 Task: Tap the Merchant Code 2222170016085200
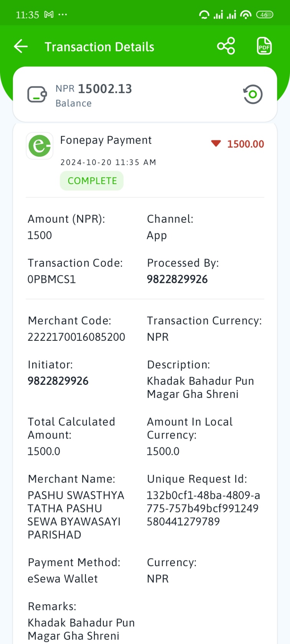76,337
